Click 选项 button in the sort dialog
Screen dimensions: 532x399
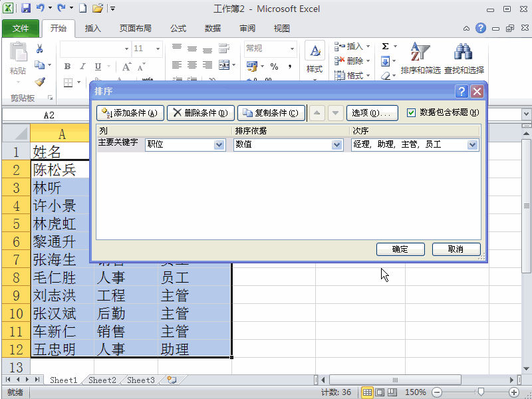point(372,113)
